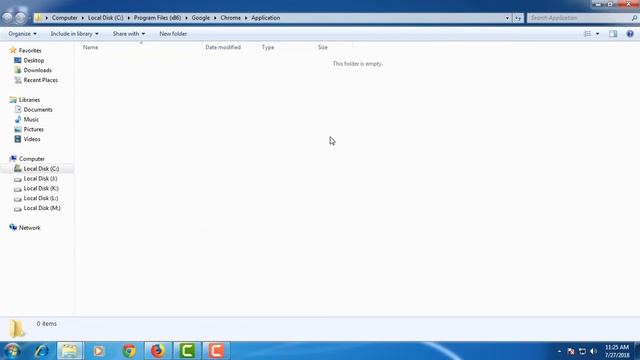Open the Help icon
The image size is (640, 360).
point(630,34)
